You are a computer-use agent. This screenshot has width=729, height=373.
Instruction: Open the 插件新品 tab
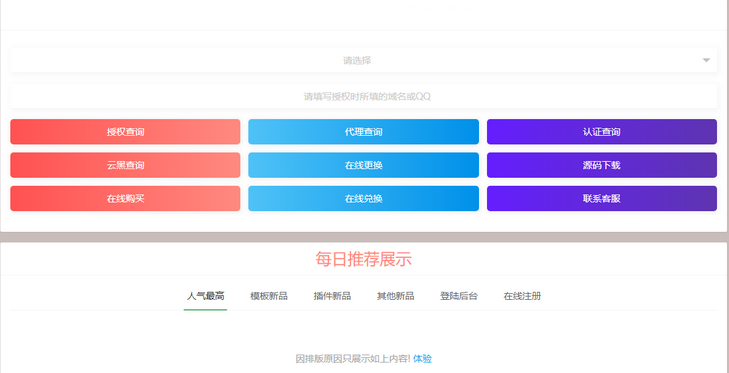coord(332,296)
